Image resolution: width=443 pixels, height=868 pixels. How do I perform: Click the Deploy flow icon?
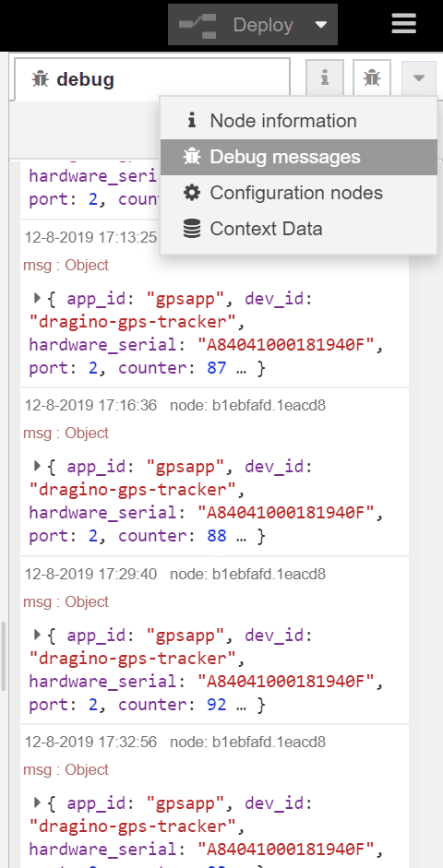(x=198, y=25)
